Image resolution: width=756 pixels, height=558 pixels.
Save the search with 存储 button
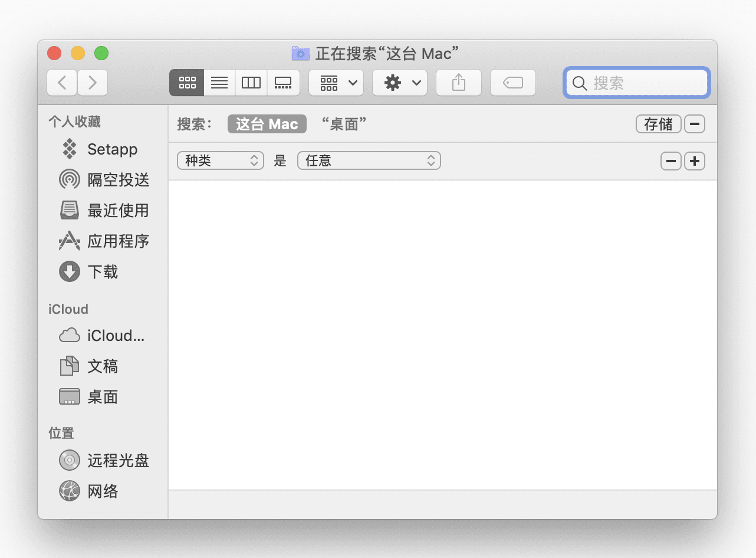click(x=659, y=124)
